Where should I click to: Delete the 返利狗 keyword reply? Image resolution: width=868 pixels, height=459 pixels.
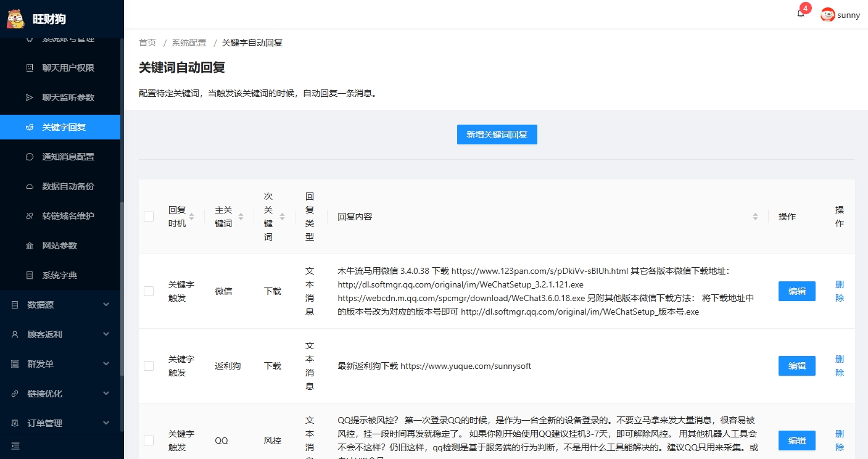[x=839, y=366]
